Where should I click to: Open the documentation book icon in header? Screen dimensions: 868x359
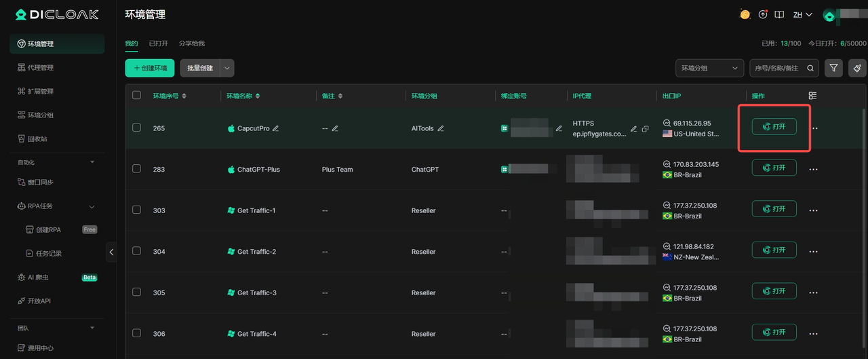point(780,14)
